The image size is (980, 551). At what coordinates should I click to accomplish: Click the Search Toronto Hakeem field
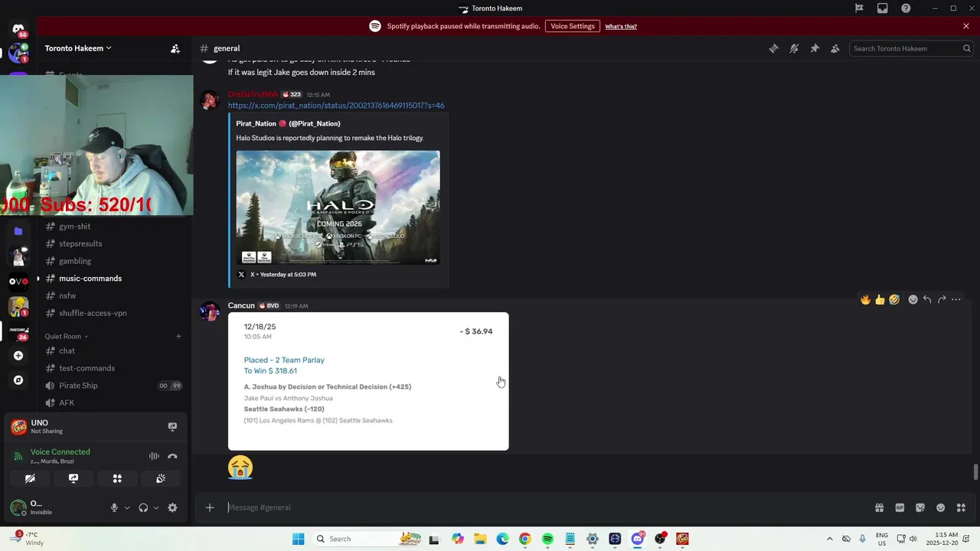[911, 48]
